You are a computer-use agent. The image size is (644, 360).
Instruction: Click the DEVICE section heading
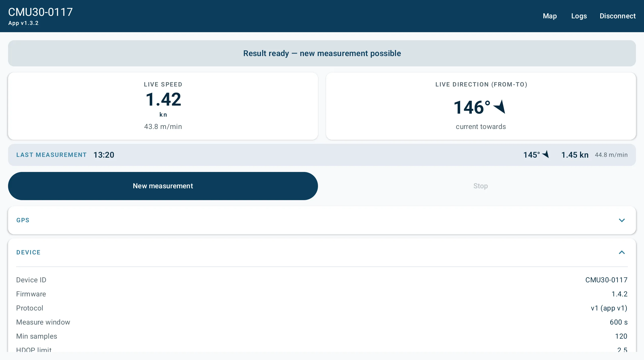click(x=28, y=252)
